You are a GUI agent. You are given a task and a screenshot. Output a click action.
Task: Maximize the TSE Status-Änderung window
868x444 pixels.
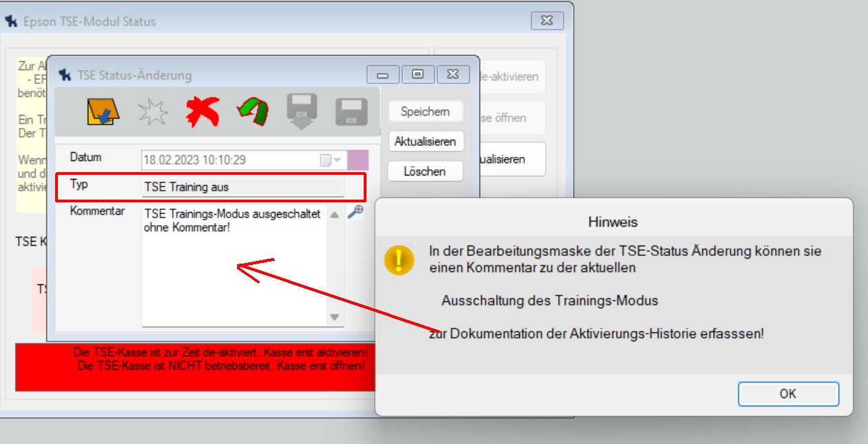click(417, 74)
